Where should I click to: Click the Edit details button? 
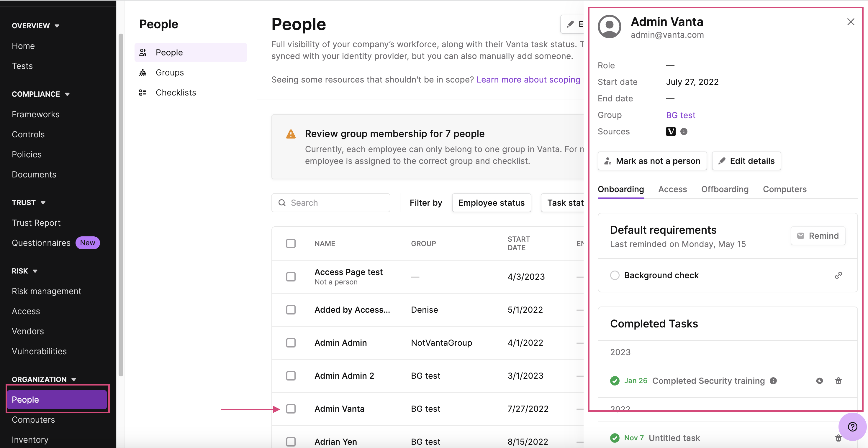point(746,161)
